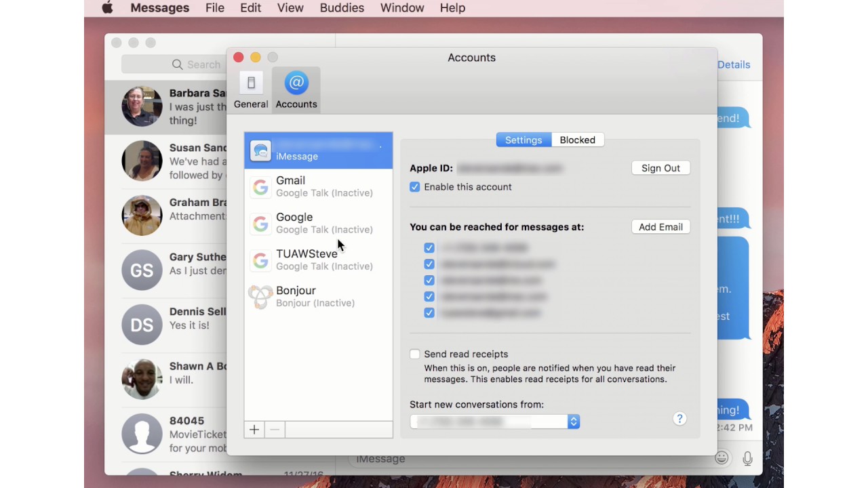Click the Sign Out button
The image size is (868, 488).
(x=660, y=168)
